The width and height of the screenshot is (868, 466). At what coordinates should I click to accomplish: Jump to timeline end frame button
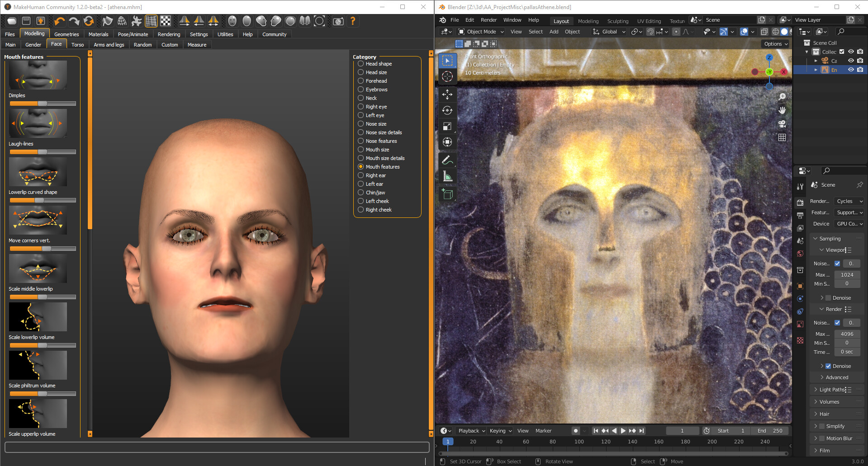(641, 431)
